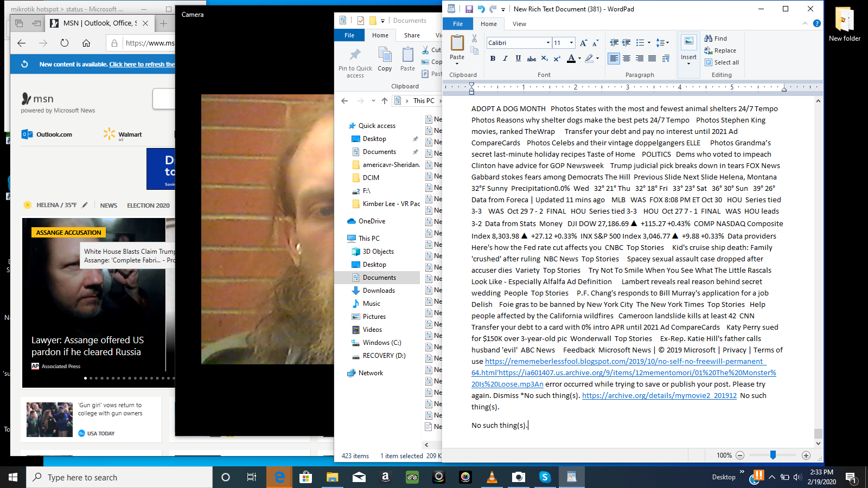Open the archive.org mymovie2_201912 link
Screen dimensions: 868x488
[x=659, y=395]
